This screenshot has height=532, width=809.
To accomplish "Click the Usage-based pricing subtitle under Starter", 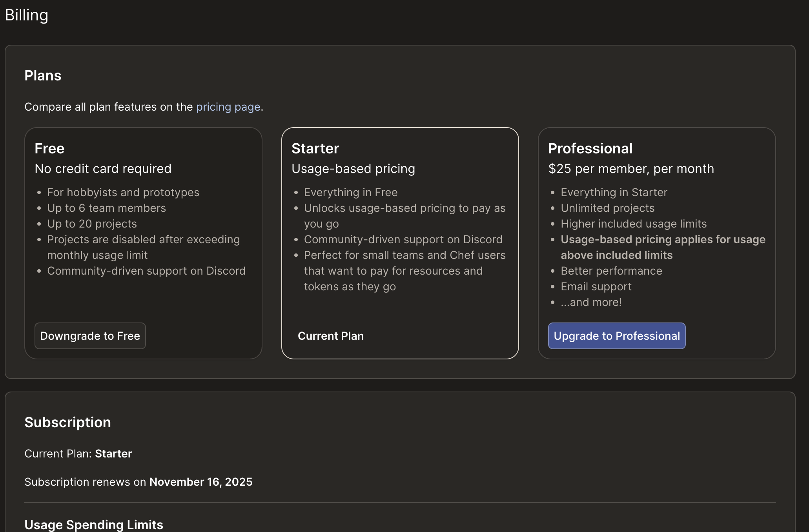I will [353, 169].
